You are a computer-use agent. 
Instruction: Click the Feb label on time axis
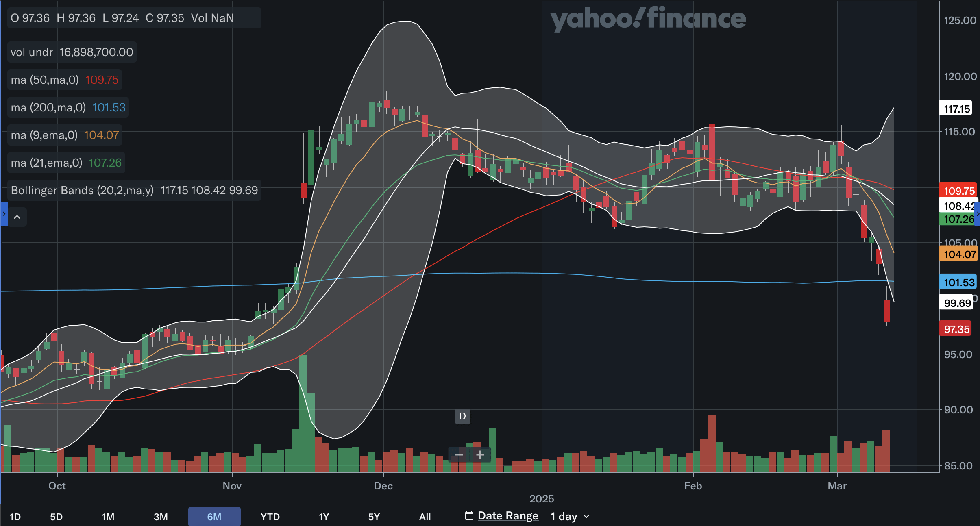tap(693, 486)
